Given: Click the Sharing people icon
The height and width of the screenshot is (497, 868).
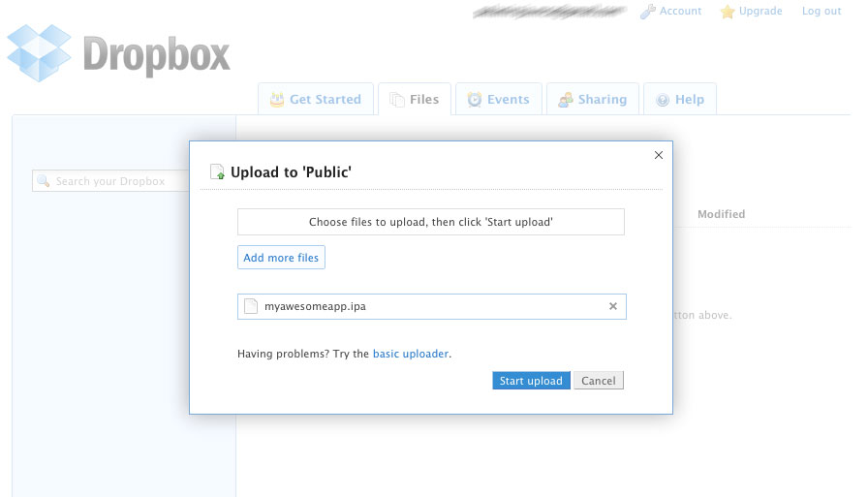Looking at the screenshot, I should pyautogui.click(x=566, y=100).
